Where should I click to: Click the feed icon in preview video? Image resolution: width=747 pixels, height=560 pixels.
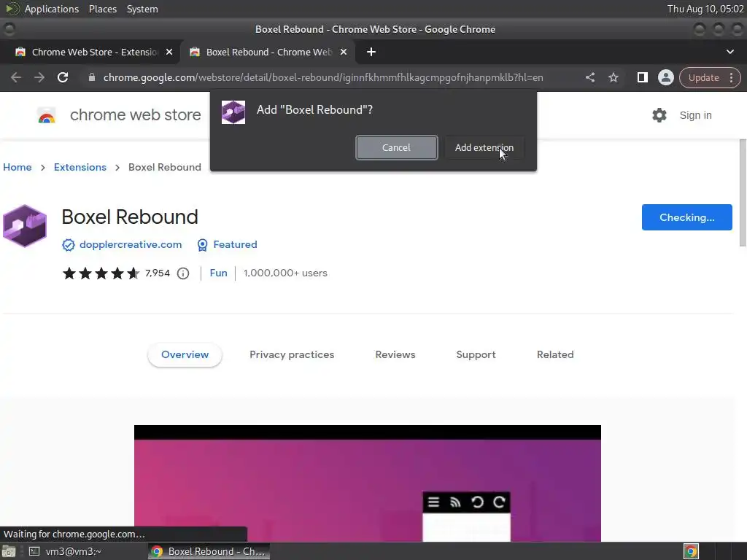click(455, 502)
